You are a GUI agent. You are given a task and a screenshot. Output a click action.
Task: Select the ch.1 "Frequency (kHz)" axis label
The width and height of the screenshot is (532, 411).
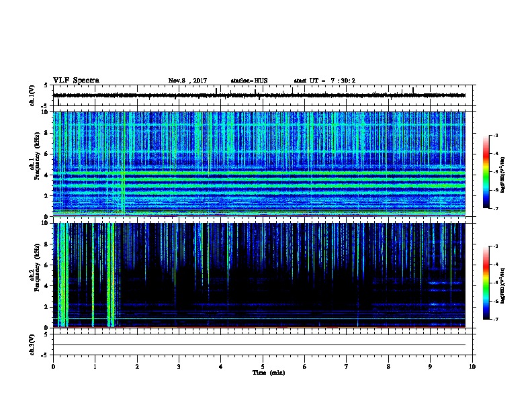pyautogui.click(x=38, y=156)
